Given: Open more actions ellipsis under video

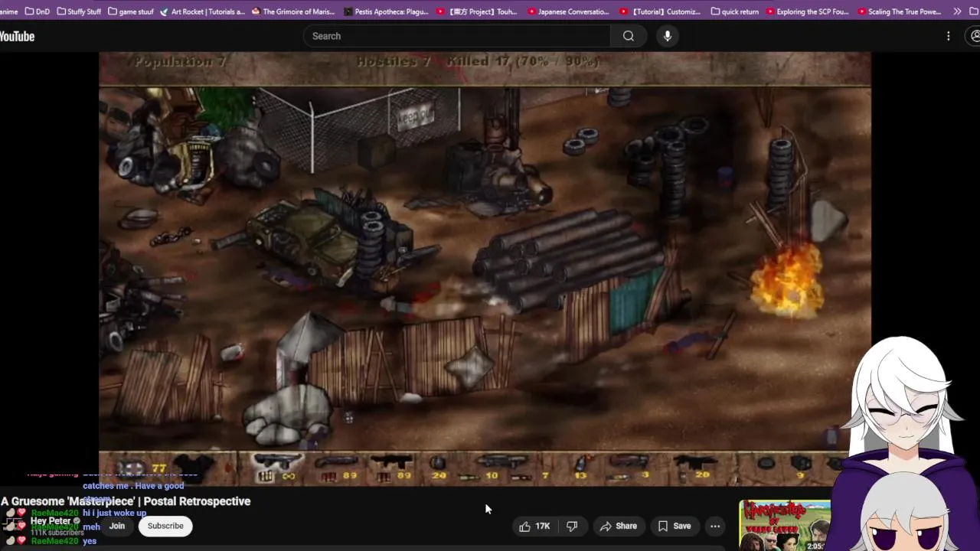Looking at the screenshot, I should (715, 526).
